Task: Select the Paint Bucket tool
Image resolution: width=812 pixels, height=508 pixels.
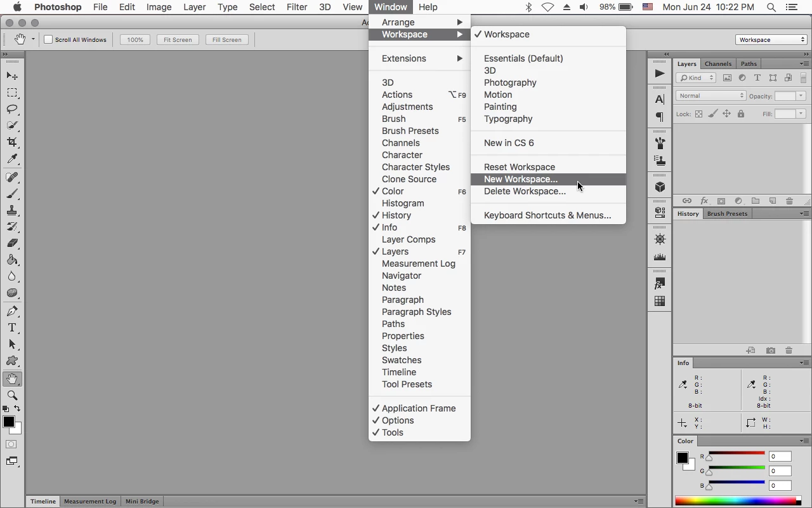Action: [12, 260]
